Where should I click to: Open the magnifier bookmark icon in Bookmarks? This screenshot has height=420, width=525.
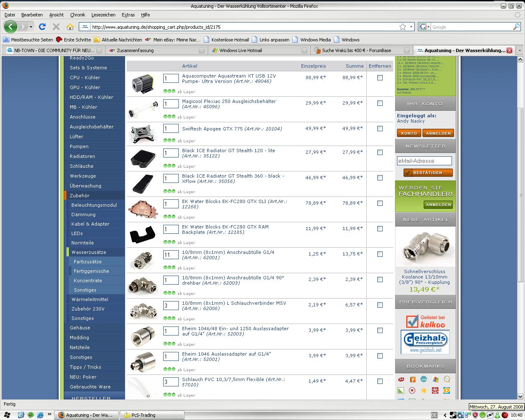click(447, 379)
